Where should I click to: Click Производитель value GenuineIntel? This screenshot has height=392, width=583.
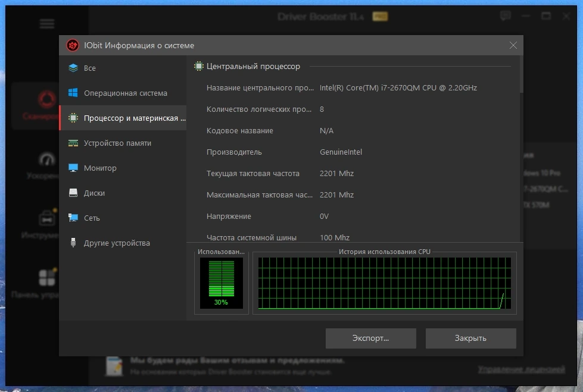[x=341, y=152]
